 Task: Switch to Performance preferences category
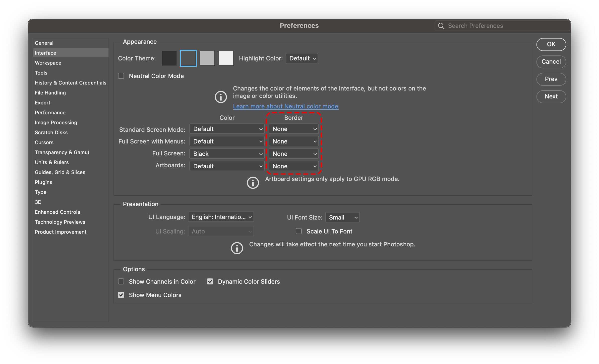click(50, 112)
